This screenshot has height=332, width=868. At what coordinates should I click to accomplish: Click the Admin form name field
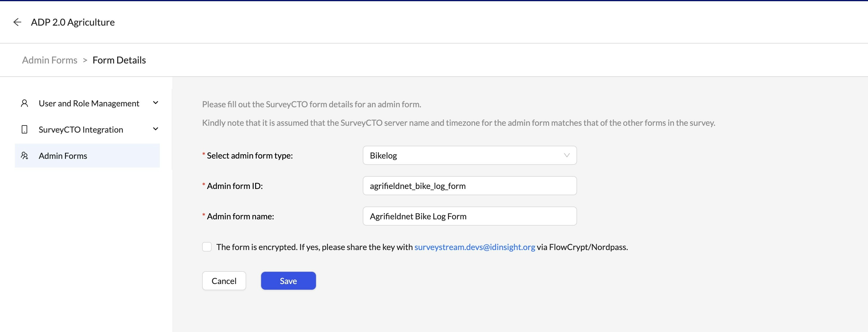pos(469,216)
